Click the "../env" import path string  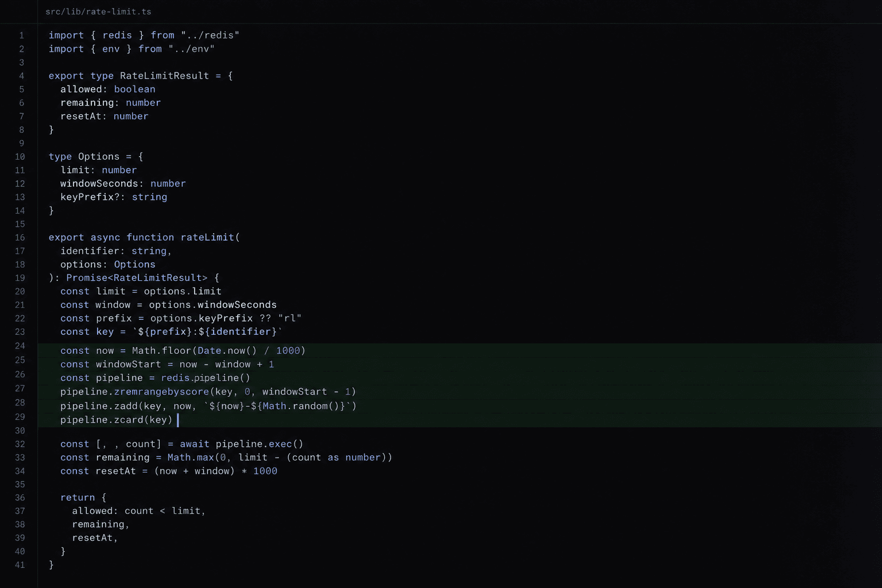(x=191, y=49)
